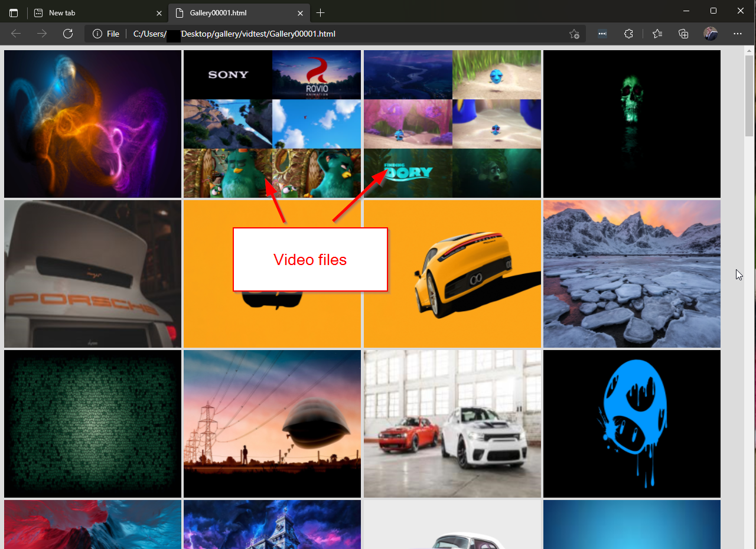This screenshot has width=756, height=549.
Task: Open the Collections panel
Action: pyautogui.click(x=683, y=34)
